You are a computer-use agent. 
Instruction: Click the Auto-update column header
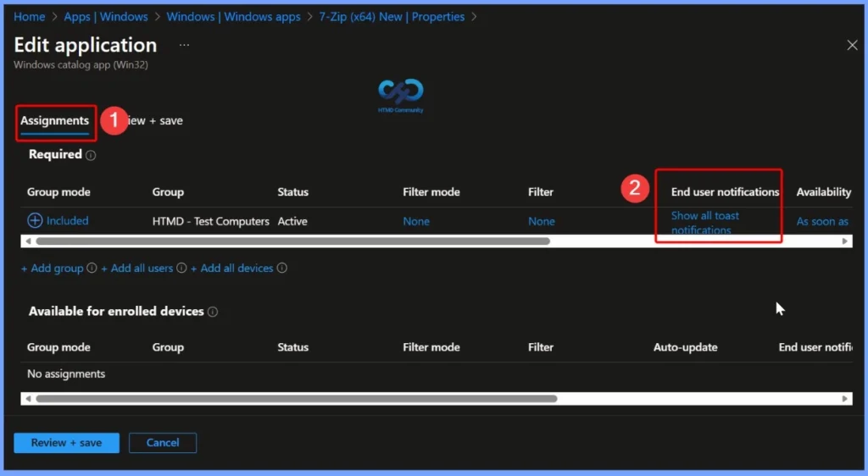[685, 347]
